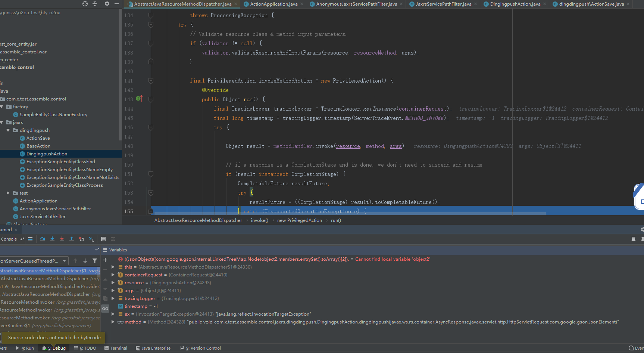The image size is (644, 353).
Task: Click the Step Into debug icon
Action: click(52, 239)
